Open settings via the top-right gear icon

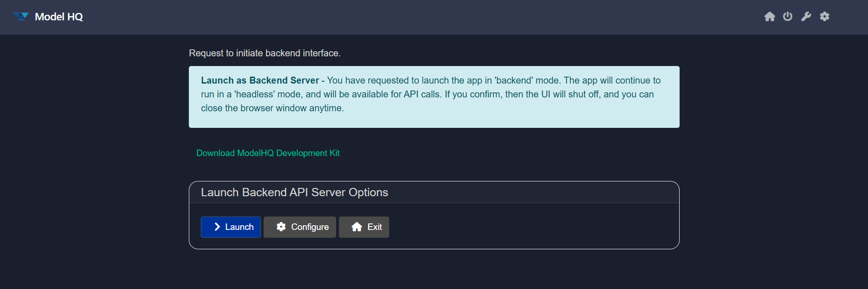[825, 17]
